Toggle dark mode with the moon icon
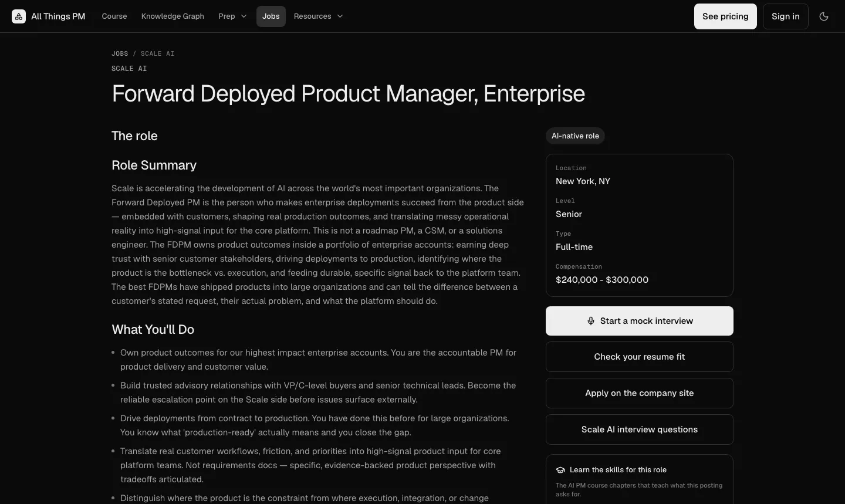 824,16
